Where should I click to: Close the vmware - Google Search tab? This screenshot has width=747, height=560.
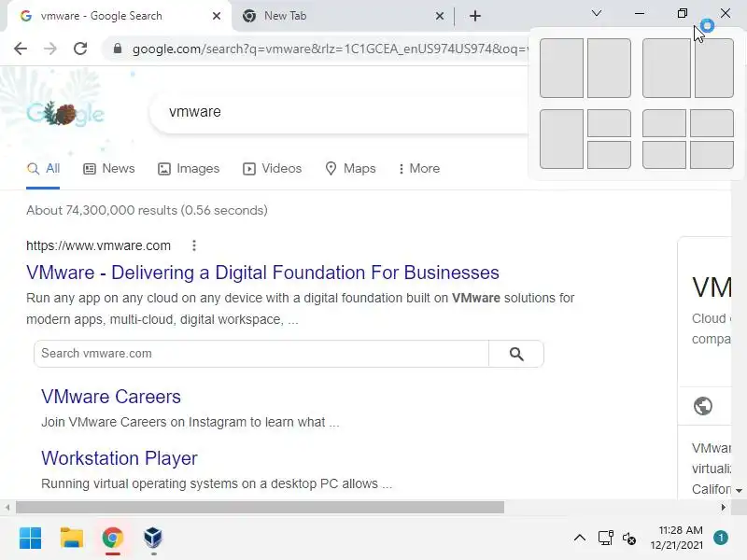tap(217, 16)
